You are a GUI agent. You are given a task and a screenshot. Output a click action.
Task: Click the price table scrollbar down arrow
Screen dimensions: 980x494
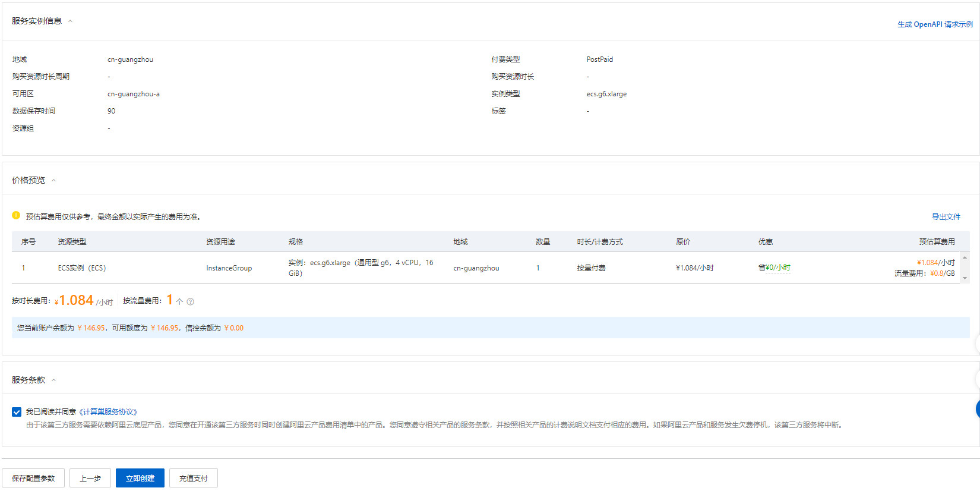click(x=965, y=278)
